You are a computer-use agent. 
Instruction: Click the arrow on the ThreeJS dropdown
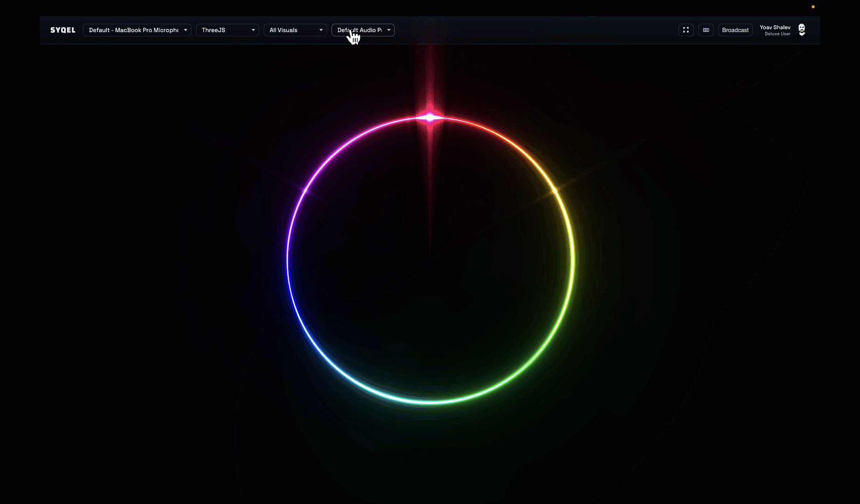click(x=253, y=30)
